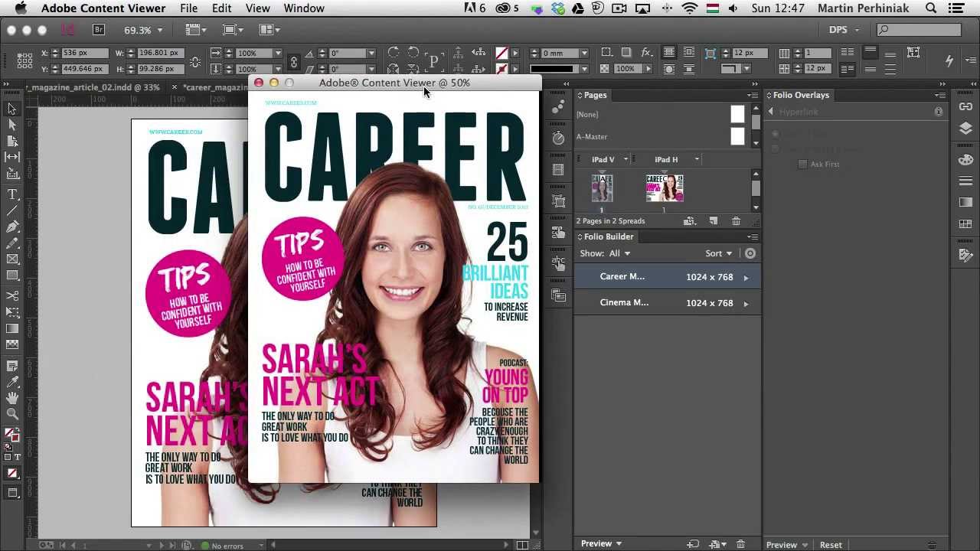Open the File menu
980x551 pixels.
188,8
